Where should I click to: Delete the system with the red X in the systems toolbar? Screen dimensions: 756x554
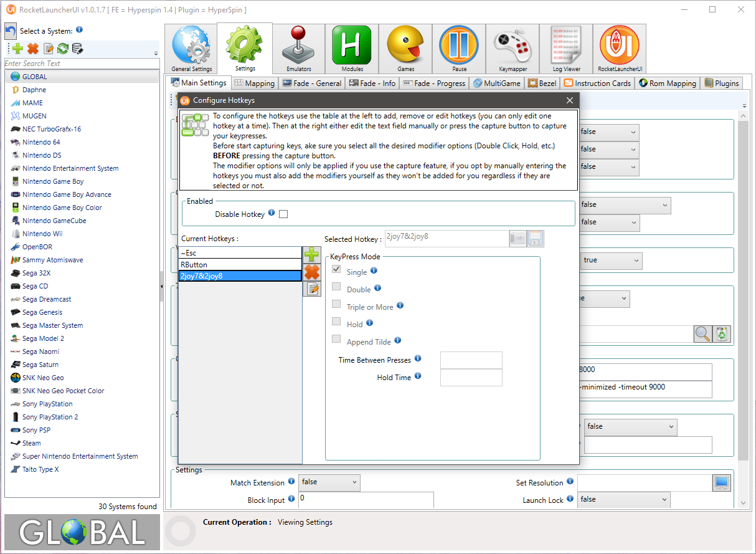point(33,49)
